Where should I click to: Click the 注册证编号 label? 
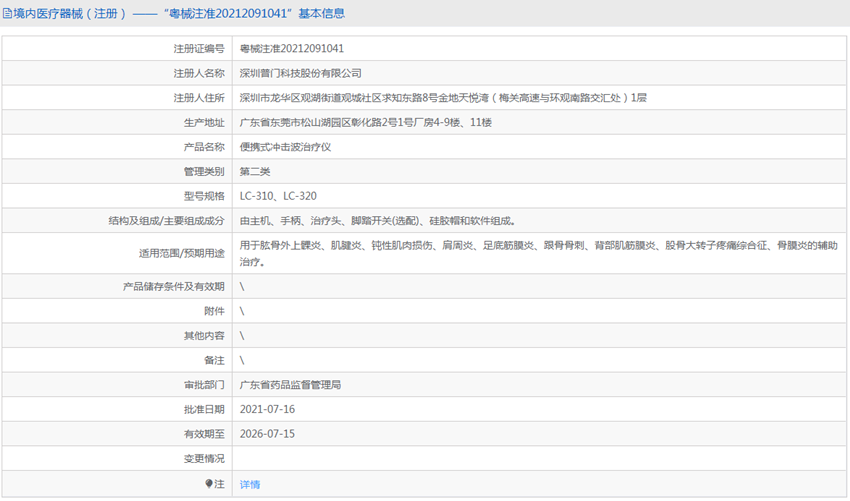point(199,49)
